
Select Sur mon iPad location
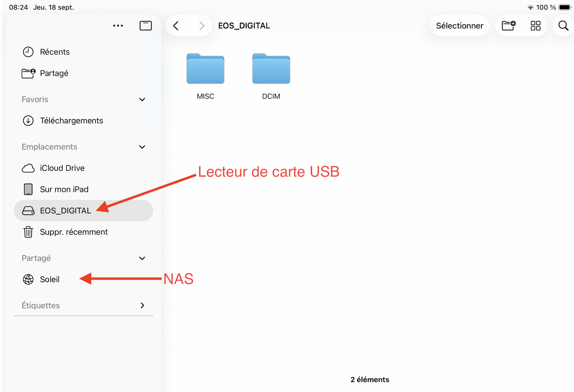pyautogui.click(x=64, y=189)
